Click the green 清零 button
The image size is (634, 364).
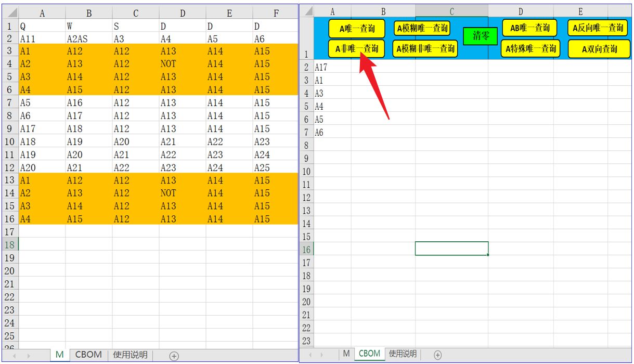tap(481, 36)
